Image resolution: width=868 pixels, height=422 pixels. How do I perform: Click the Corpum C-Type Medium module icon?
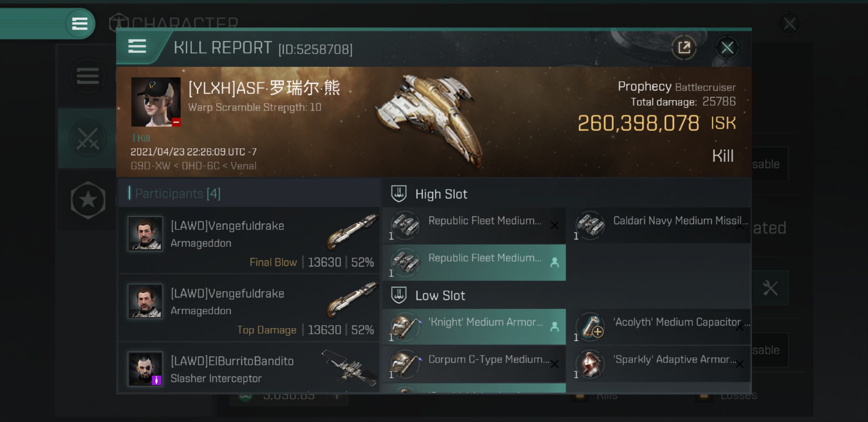(405, 364)
